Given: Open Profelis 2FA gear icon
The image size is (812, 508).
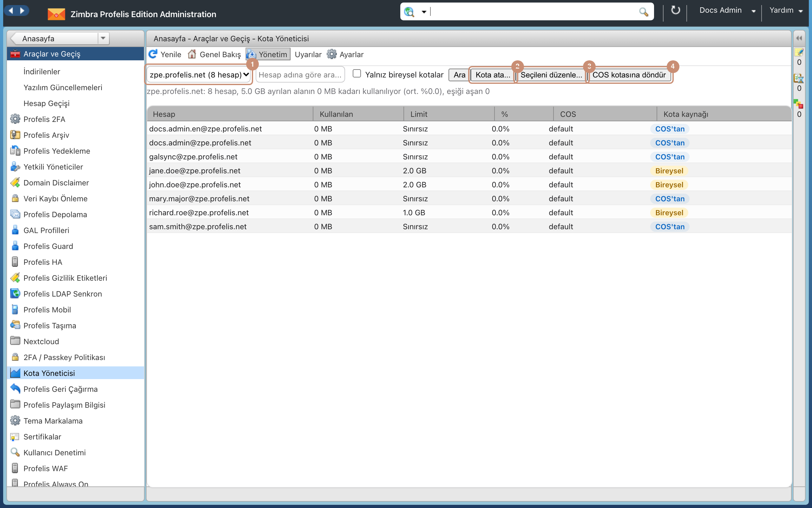Looking at the screenshot, I should [15, 119].
